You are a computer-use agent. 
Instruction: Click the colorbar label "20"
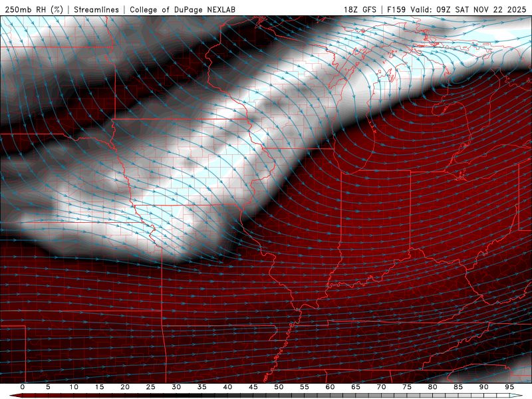[x=125, y=387]
